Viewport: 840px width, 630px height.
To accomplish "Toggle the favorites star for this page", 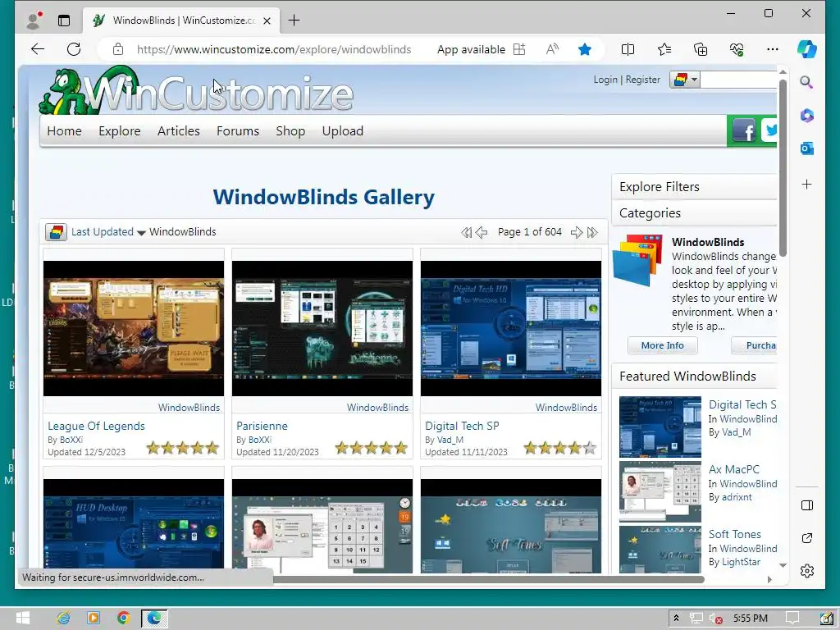I will [585, 49].
